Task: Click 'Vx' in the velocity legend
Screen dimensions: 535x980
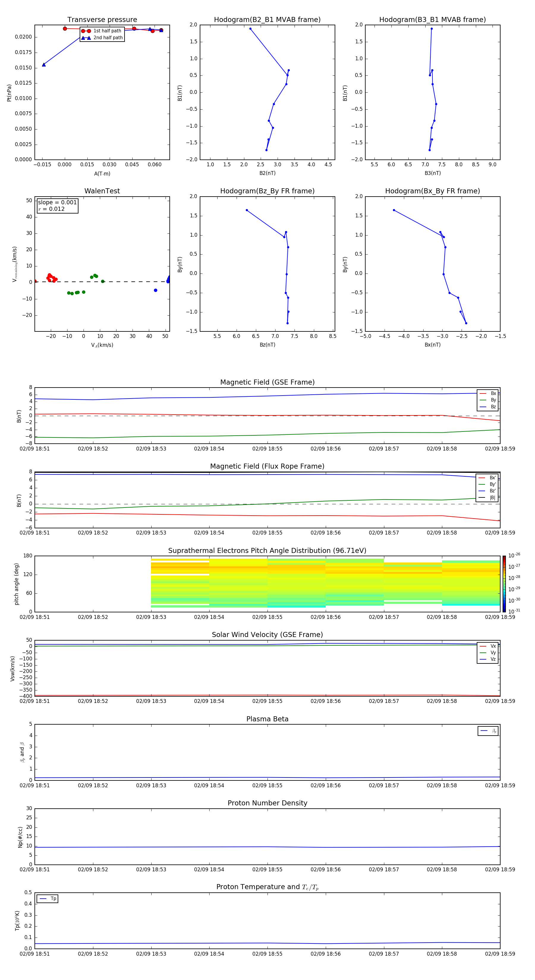Action: click(x=493, y=646)
